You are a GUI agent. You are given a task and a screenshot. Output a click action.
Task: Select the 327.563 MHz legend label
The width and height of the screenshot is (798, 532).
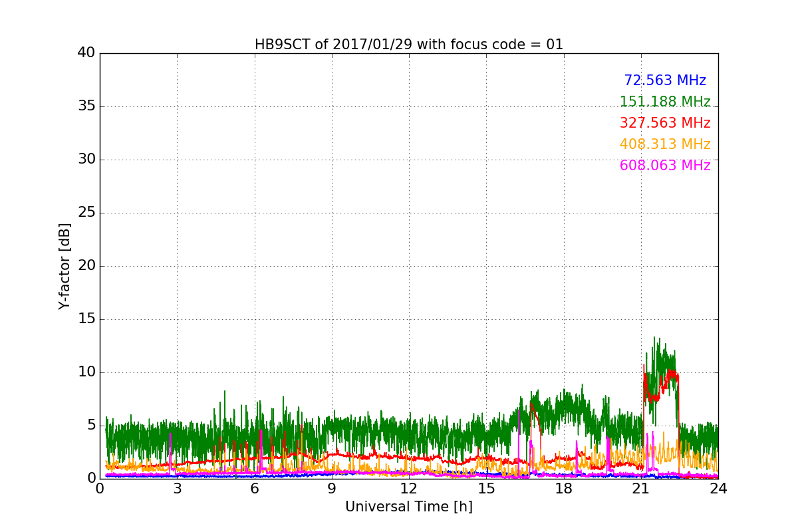665,123
